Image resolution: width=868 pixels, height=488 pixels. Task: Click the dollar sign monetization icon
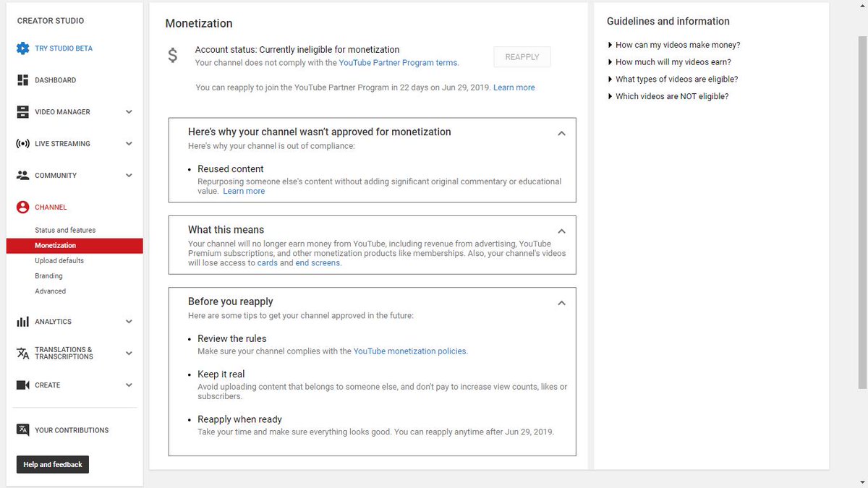[x=172, y=56]
